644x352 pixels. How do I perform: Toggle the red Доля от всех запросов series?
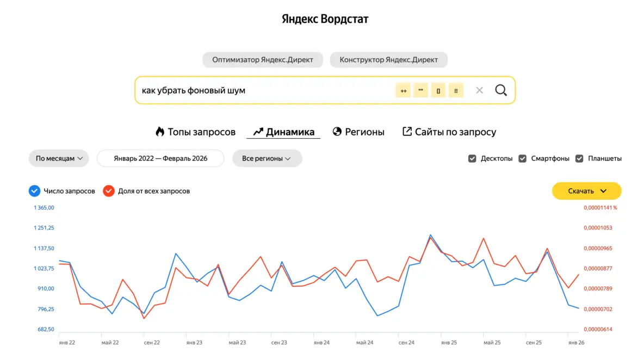pos(108,191)
